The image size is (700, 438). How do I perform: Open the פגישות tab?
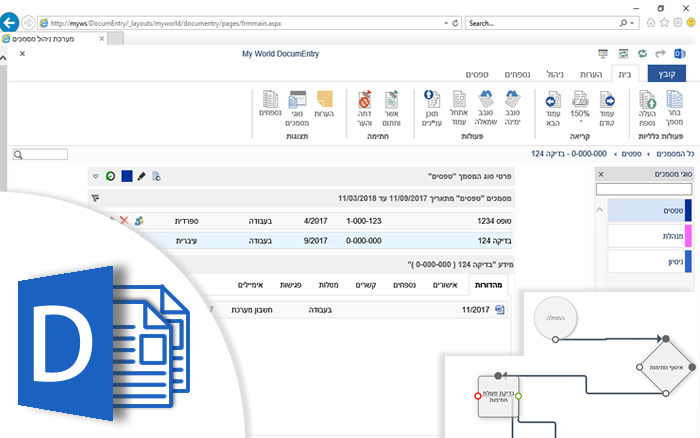tap(291, 285)
